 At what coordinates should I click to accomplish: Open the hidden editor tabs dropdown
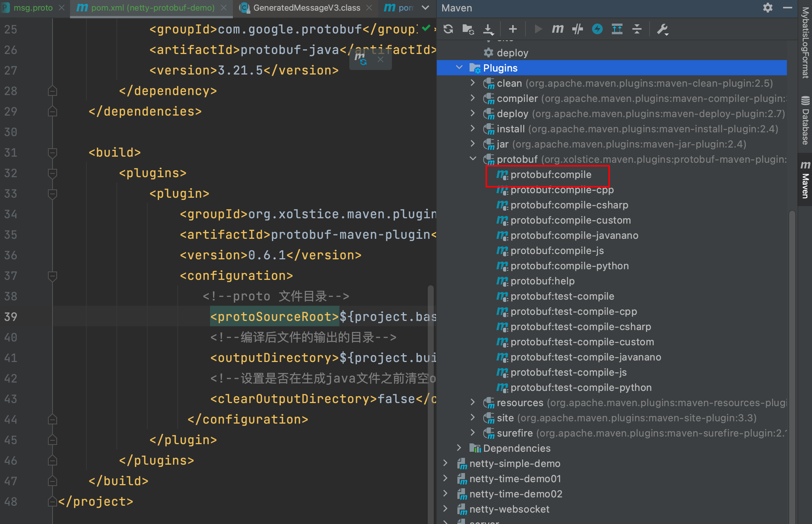point(425,8)
